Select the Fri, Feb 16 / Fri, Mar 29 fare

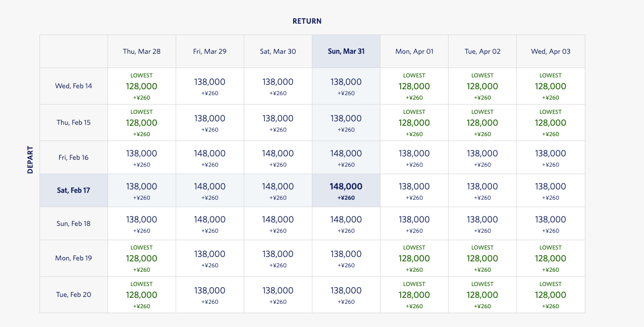pyautogui.click(x=210, y=157)
